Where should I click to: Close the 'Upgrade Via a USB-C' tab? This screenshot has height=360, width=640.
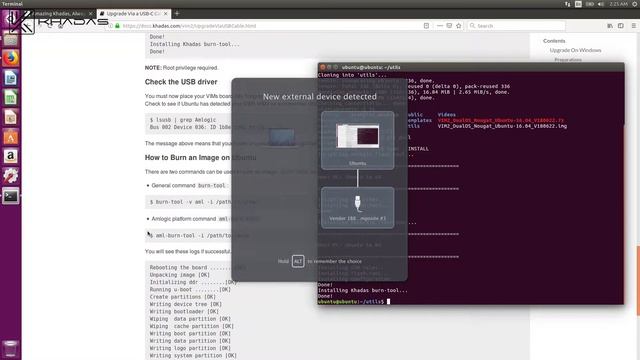pyautogui.click(x=165, y=13)
